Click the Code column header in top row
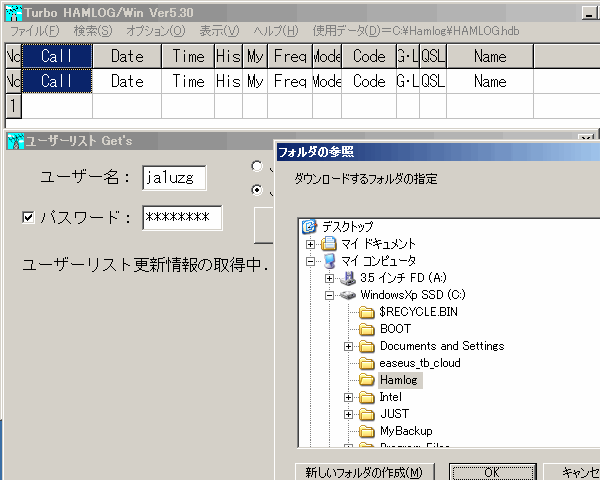Image resolution: width=600 pixels, height=480 pixels. tap(369, 56)
